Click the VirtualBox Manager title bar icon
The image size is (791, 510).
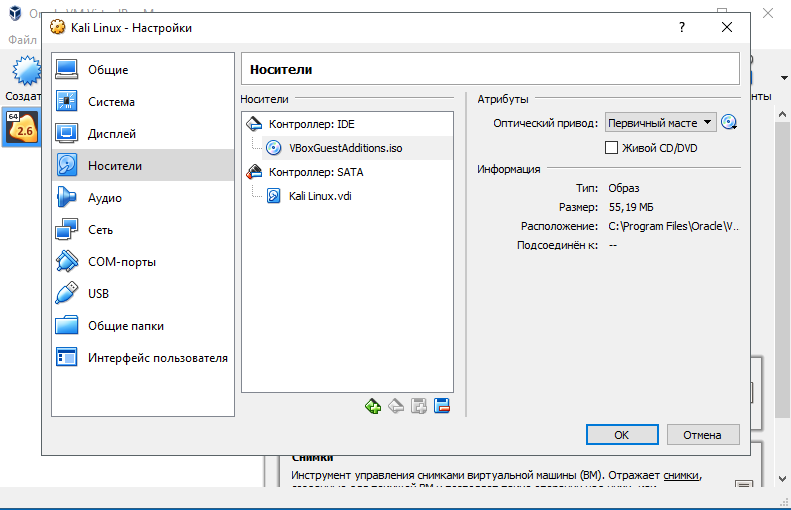pyautogui.click(x=15, y=13)
